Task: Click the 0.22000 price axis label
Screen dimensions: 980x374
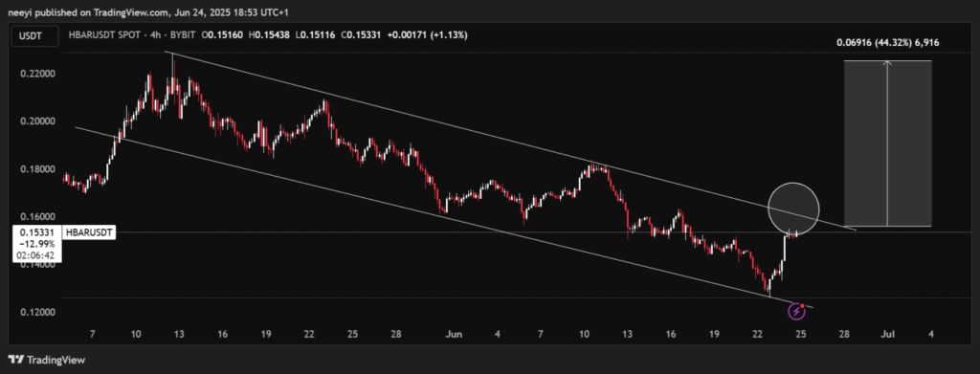Action: coord(34,74)
